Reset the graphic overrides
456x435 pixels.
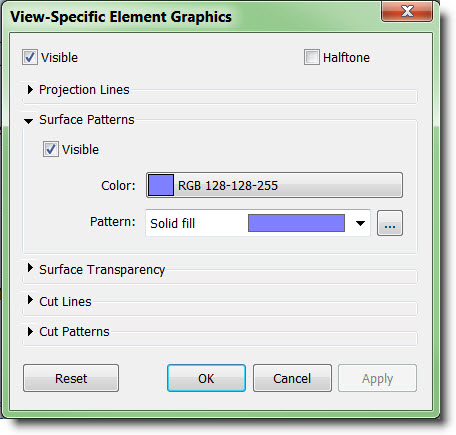click(71, 378)
